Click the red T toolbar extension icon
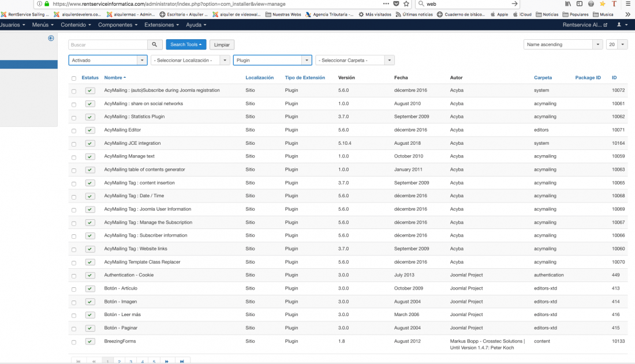 [614, 3]
